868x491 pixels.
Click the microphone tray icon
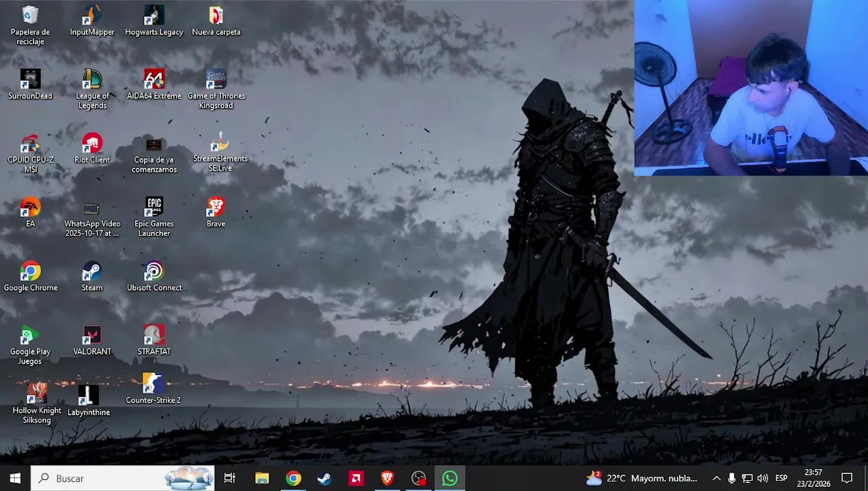tap(732, 478)
